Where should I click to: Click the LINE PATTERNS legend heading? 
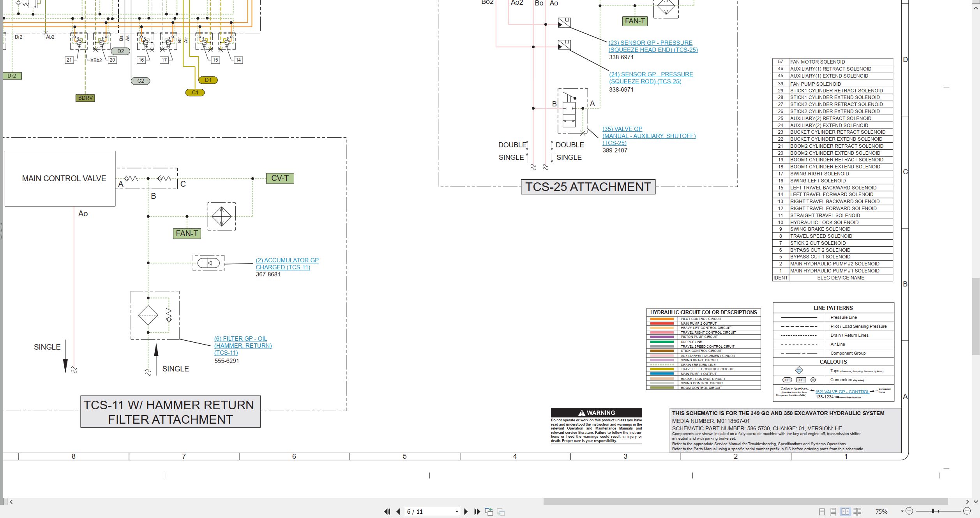point(833,308)
